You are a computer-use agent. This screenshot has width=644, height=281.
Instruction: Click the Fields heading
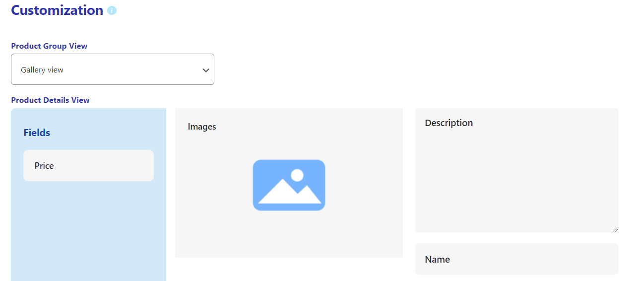[37, 133]
